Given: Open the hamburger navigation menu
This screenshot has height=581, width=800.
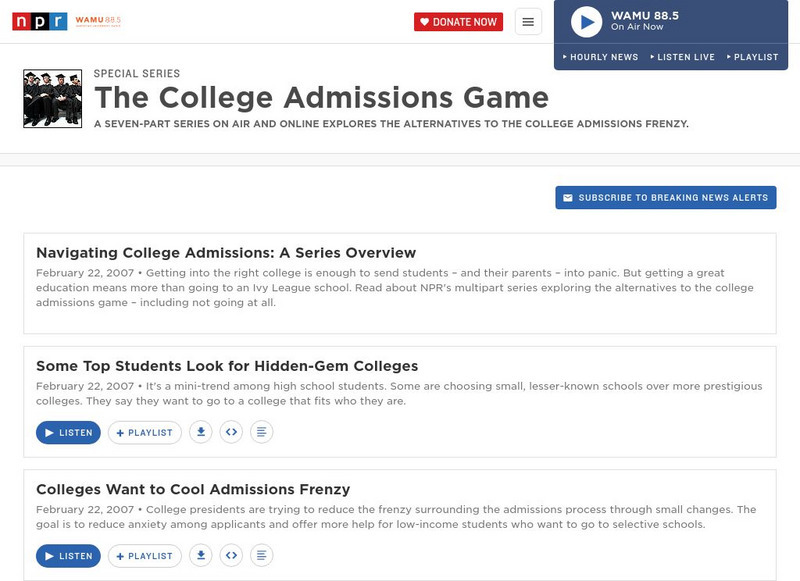Looking at the screenshot, I should point(528,22).
